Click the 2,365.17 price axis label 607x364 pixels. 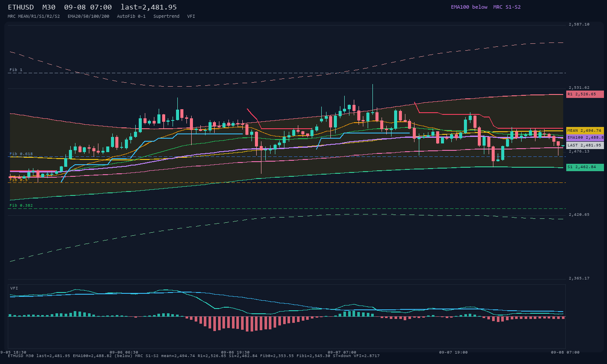point(579,278)
